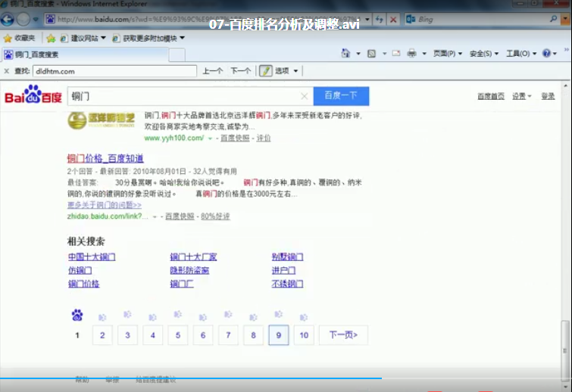Click 下一个 to find next match
Image resolution: width=572 pixels, height=392 pixels.
240,70
